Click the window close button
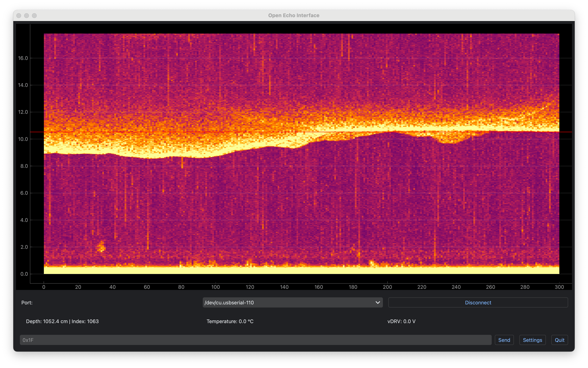The image size is (588, 368). click(19, 16)
